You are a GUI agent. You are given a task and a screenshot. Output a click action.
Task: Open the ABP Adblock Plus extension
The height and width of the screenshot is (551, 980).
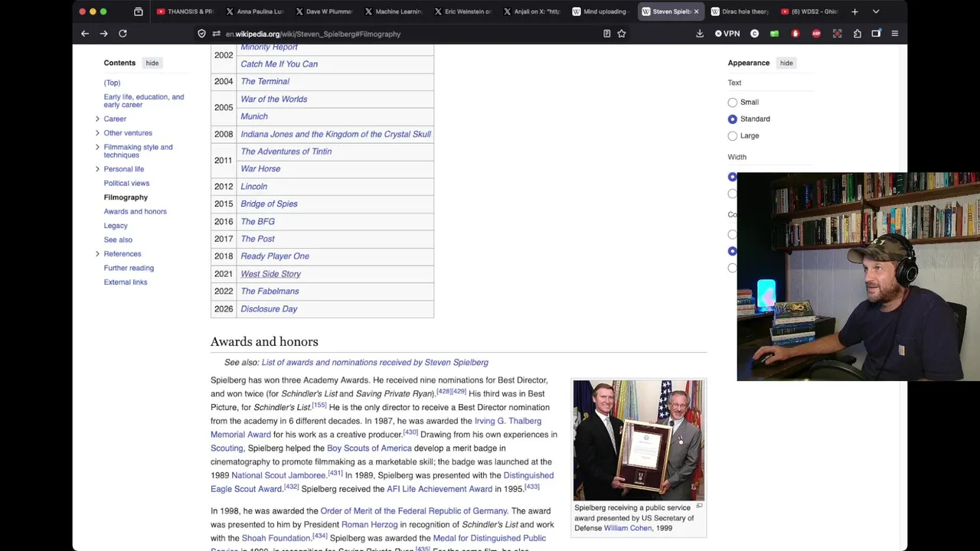click(x=816, y=34)
